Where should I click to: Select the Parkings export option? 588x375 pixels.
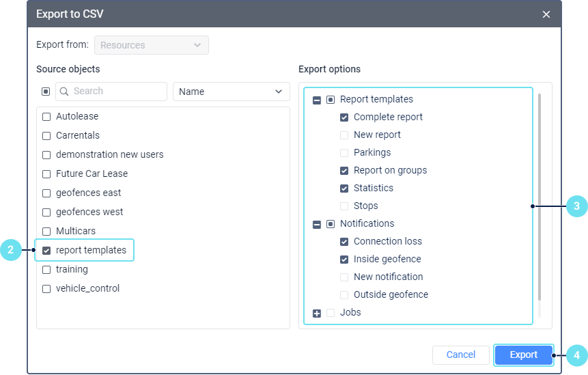(x=344, y=153)
